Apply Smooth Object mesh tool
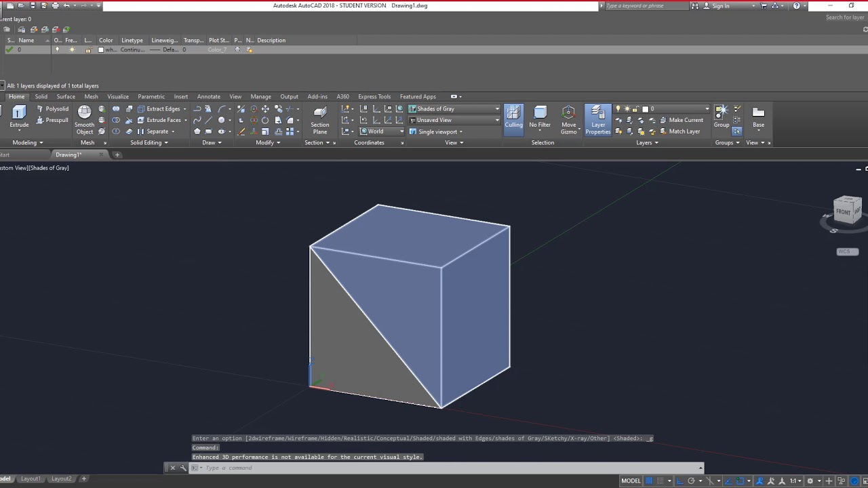868x488 pixels. 84,120
